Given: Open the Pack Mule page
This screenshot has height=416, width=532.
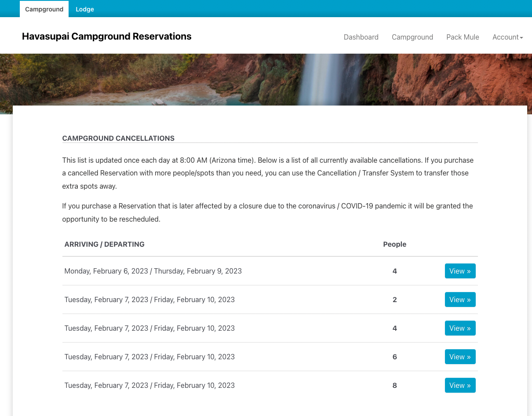Looking at the screenshot, I should tap(463, 37).
